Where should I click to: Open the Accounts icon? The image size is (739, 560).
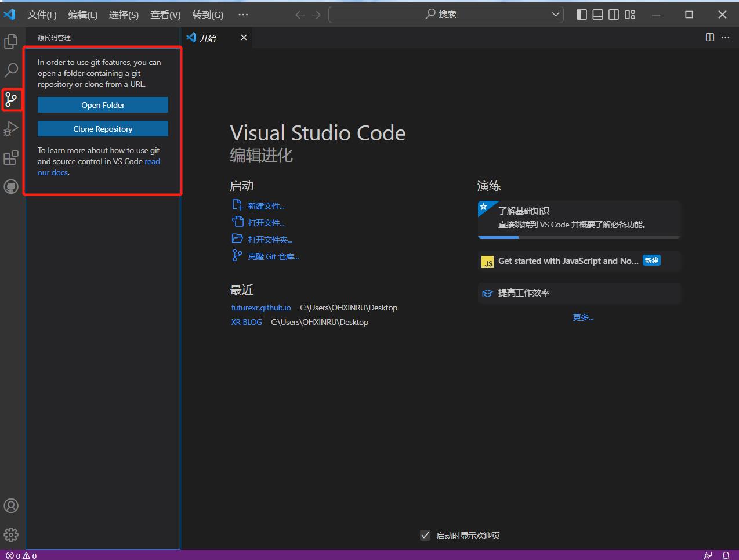pos(11,505)
